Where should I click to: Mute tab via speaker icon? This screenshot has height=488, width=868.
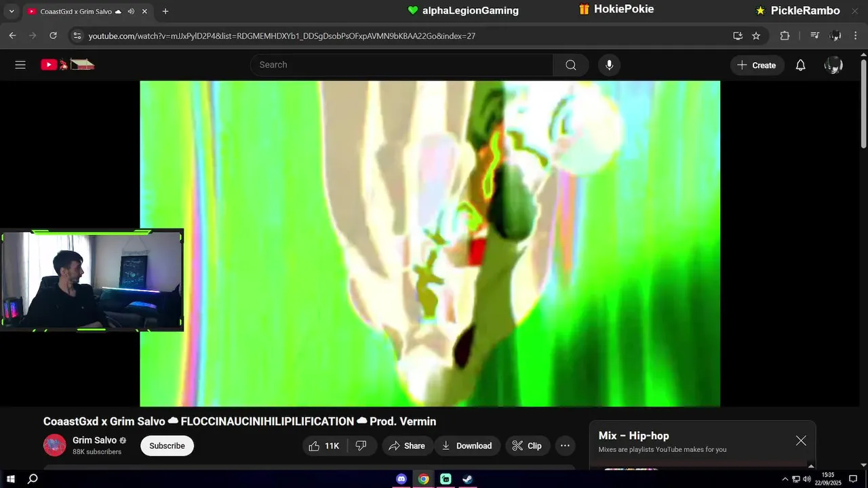[131, 12]
